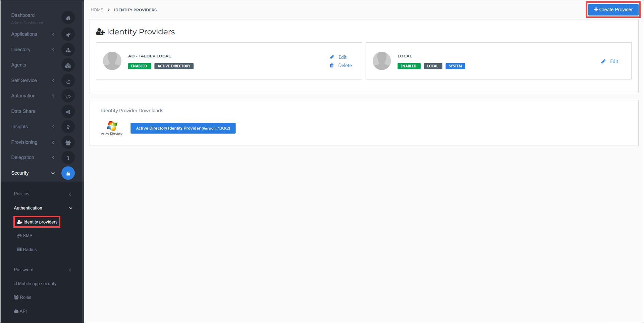Open the Agents menu item
644x323 pixels.
[18, 65]
